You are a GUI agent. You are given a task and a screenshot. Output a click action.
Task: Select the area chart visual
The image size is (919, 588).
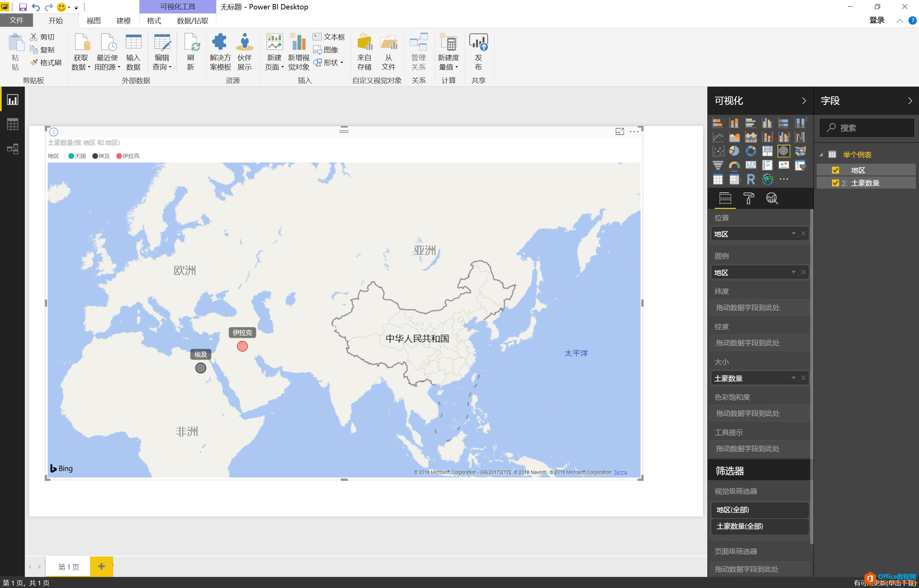[x=734, y=137]
